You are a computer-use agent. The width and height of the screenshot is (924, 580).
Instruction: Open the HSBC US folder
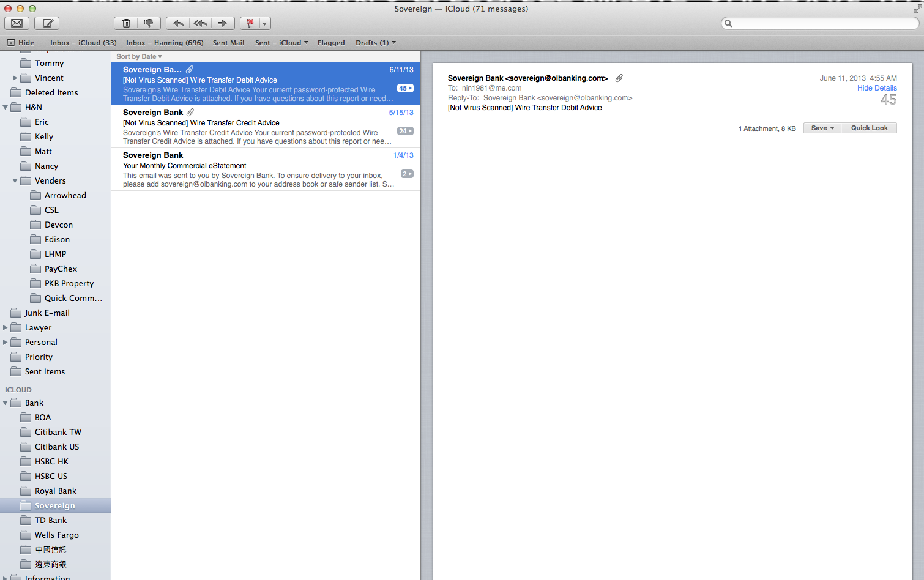click(x=43, y=476)
